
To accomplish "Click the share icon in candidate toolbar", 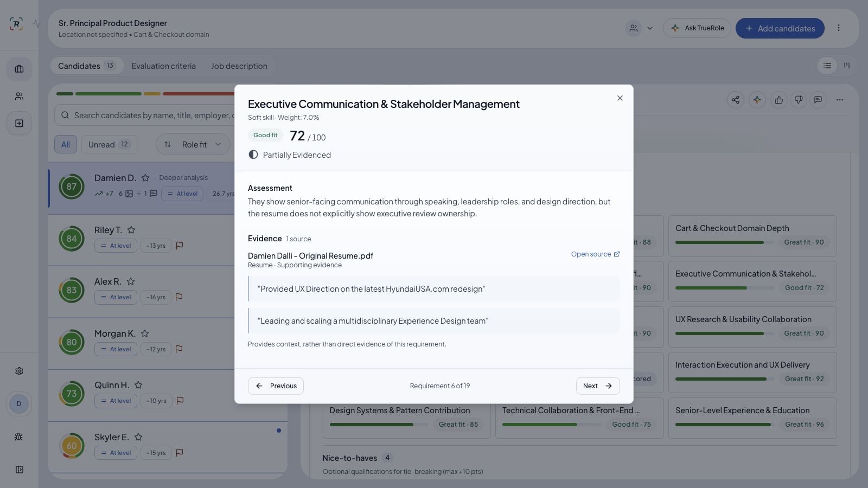I will click(x=735, y=100).
